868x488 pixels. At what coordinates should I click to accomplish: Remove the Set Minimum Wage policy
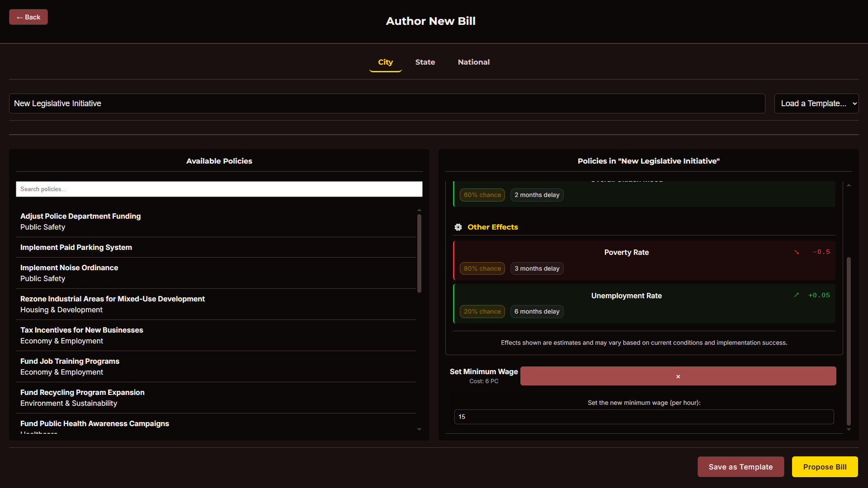678,376
